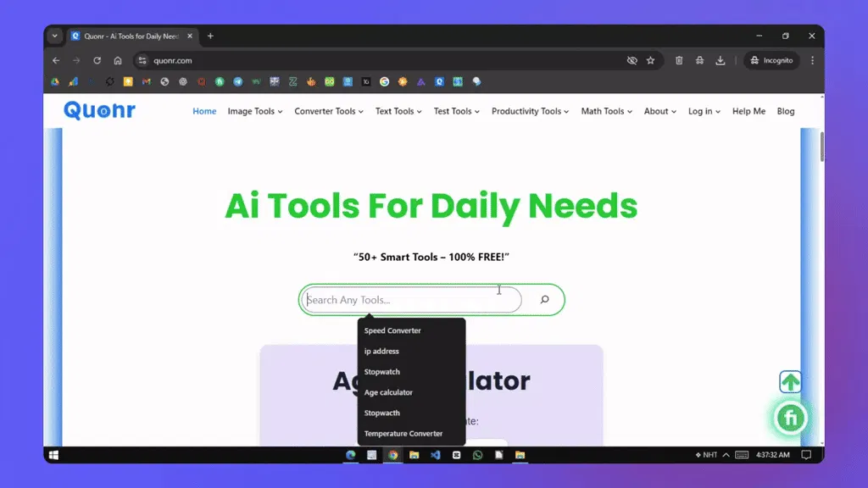Open the Telegram bookmark icon

pyautogui.click(x=238, y=81)
